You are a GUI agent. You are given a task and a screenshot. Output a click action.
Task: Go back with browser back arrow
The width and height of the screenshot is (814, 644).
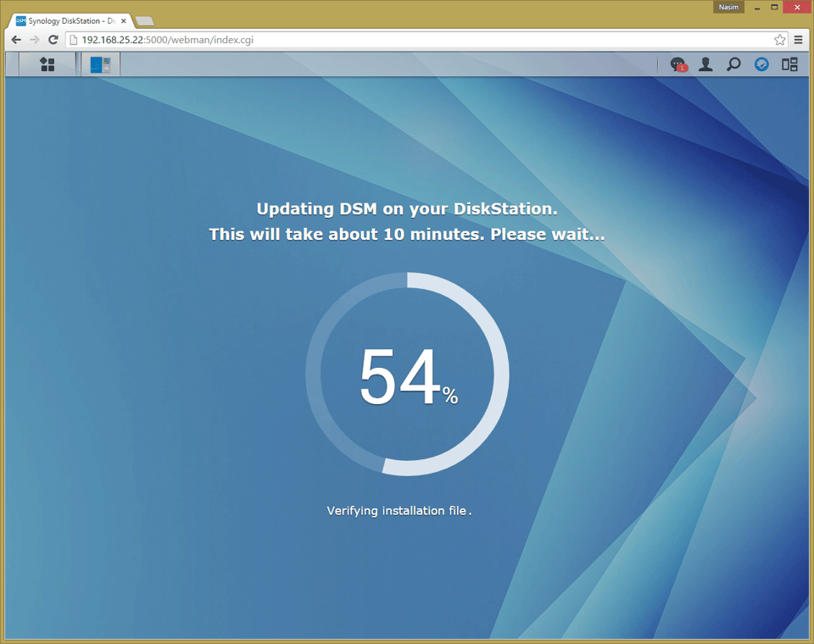point(16,40)
